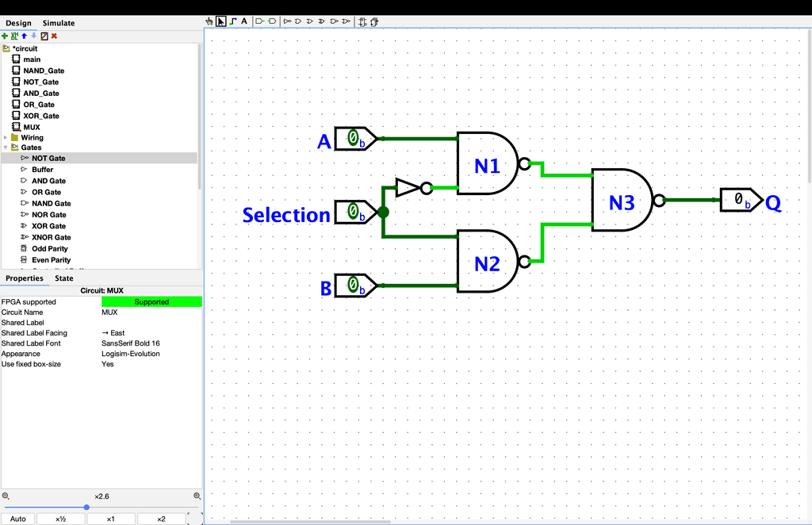
Task: Collapse the Gates library folder
Action: [x=6, y=148]
